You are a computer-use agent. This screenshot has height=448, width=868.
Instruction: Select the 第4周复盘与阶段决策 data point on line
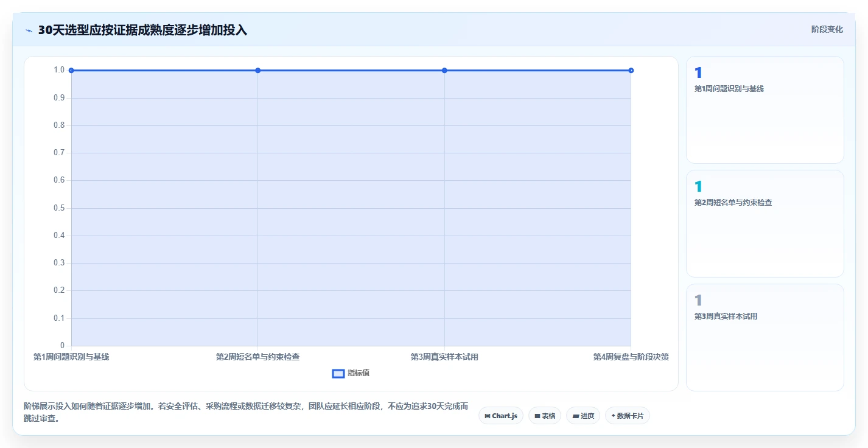coord(631,71)
